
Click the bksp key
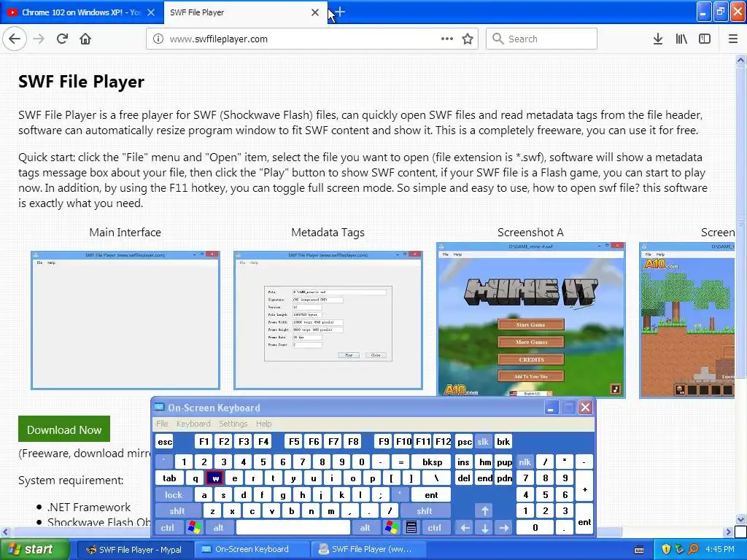432,462
